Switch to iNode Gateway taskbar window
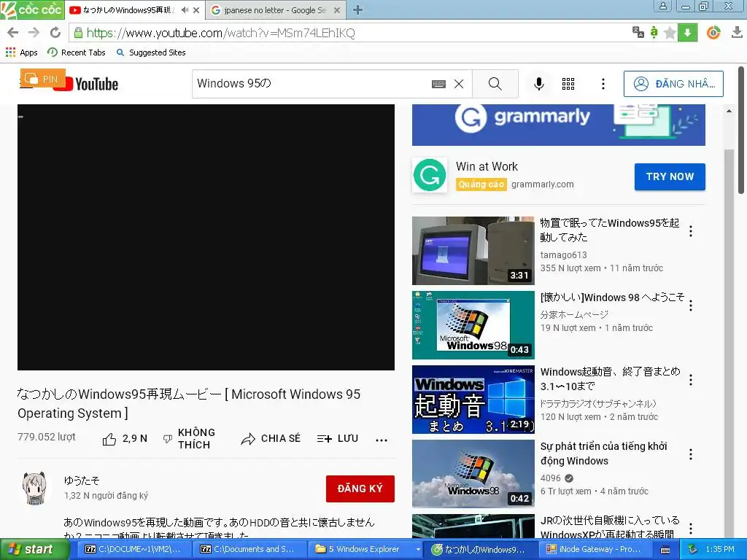 tap(595, 549)
